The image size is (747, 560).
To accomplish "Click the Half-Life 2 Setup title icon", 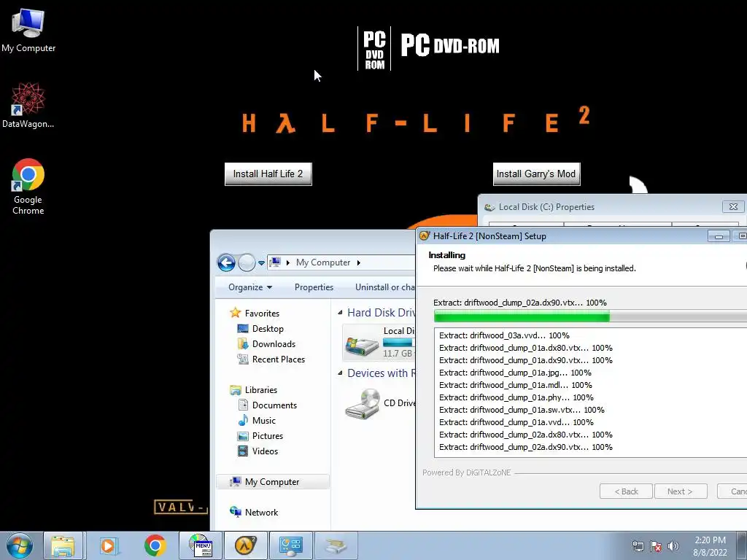I will 424,236.
